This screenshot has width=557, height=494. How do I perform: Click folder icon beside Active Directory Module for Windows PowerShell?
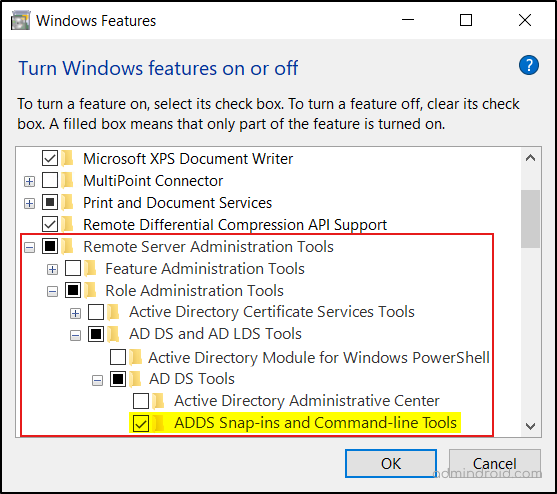click(x=135, y=357)
